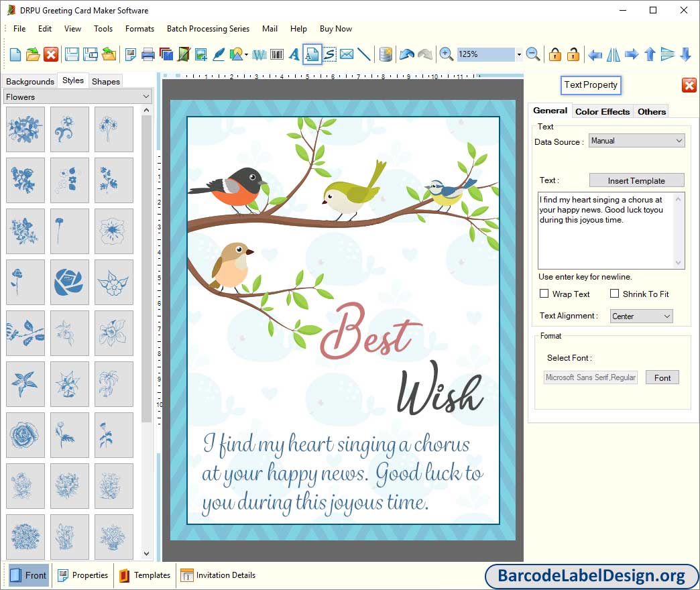Switch to the Backgrounds tab

pyautogui.click(x=30, y=81)
